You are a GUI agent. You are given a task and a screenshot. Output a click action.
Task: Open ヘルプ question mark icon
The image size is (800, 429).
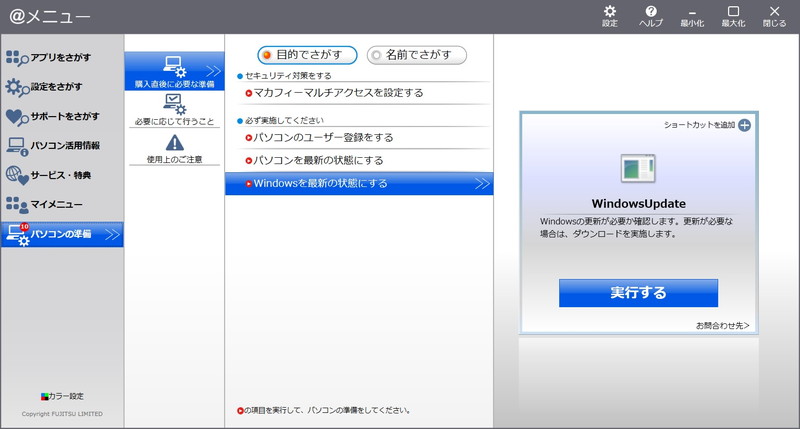(x=651, y=14)
